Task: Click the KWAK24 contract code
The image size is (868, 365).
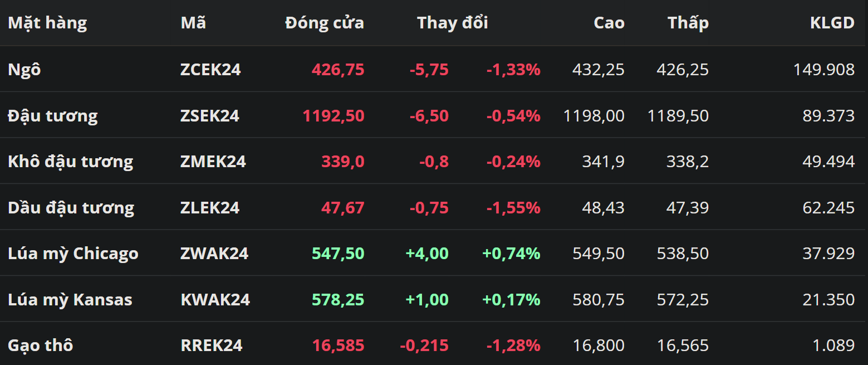Action: pos(215,300)
